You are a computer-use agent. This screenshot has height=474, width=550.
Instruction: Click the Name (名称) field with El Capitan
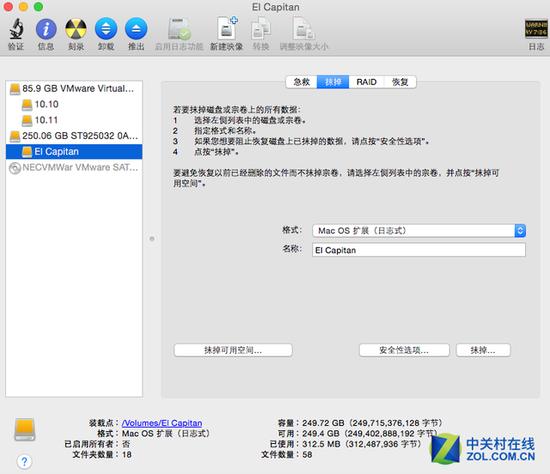(419, 250)
